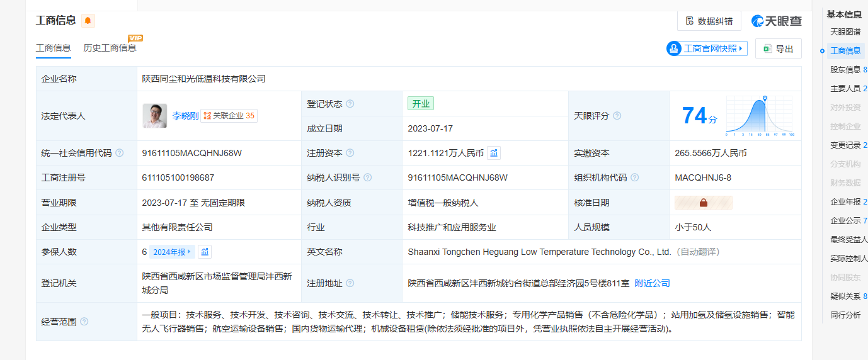Open chart icon beside 2024年报
Viewport: 868px width, 360px height.
click(x=205, y=252)
